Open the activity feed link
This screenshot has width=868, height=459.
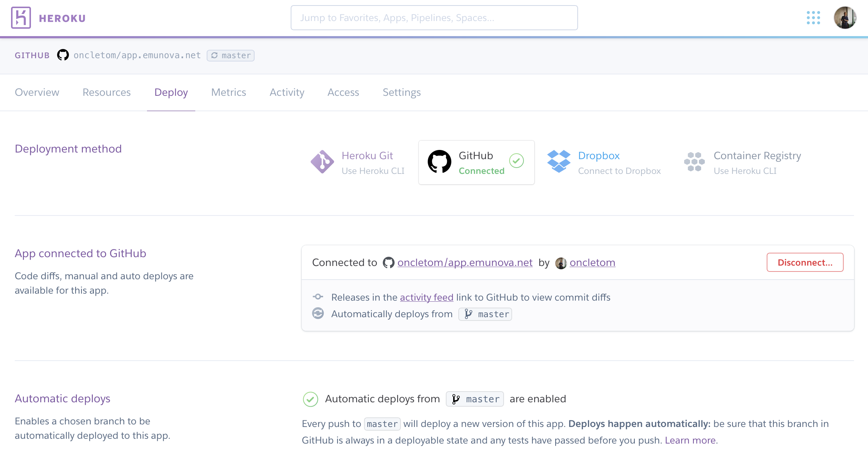point(426,297)
